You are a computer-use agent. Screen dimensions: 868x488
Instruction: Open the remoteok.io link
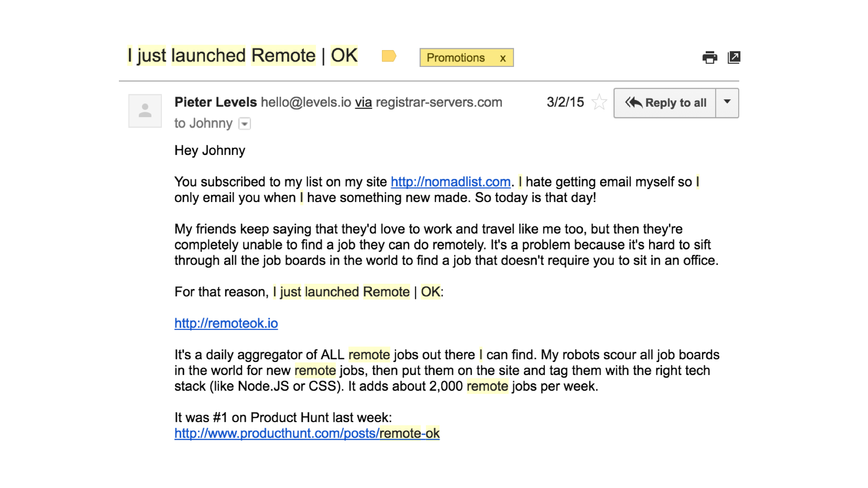[x=226, y=323]
